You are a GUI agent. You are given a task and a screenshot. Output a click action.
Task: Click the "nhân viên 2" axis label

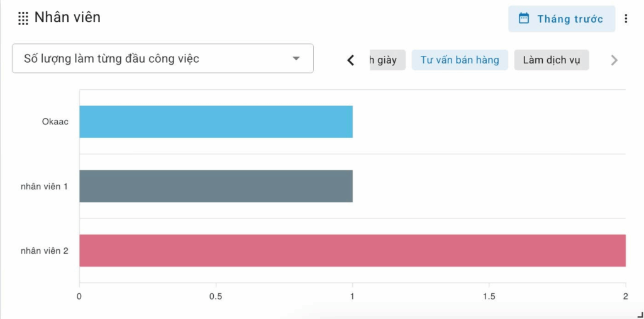pos(44,251)
